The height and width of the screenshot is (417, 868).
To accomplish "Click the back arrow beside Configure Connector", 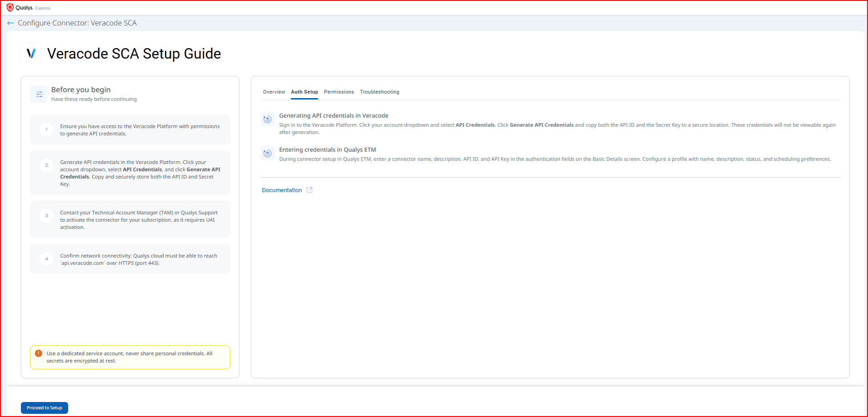I will tap(10, 23).
